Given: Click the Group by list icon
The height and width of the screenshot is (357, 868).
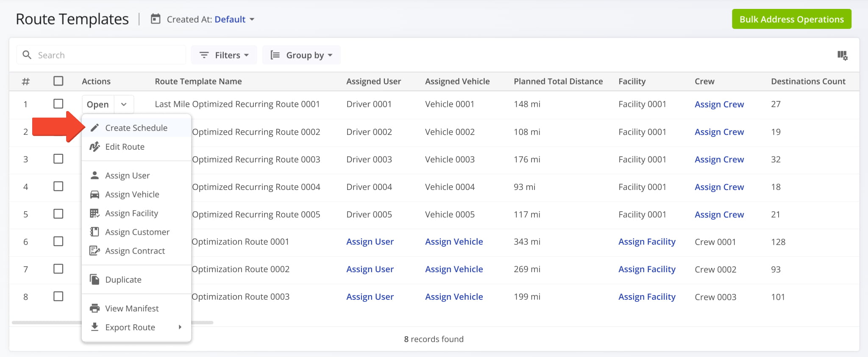Looking at the screenshot, I should 275,55.
